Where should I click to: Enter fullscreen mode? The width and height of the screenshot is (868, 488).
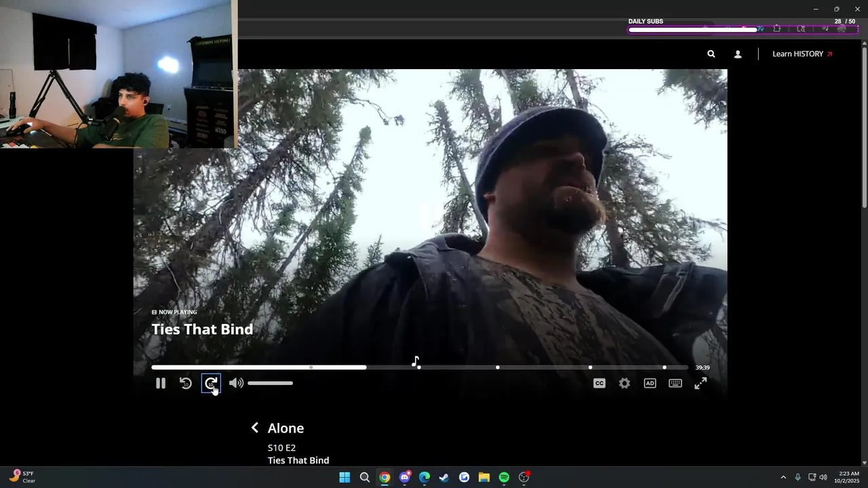[701, 384]
